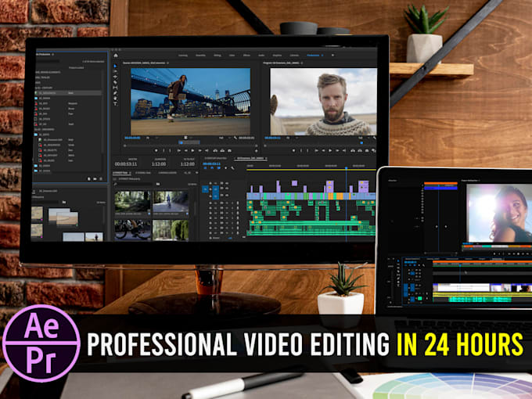Viewport: 532px width, 399px height.
Task: Switch to Color workspace tab
Action: click(232, 55)
